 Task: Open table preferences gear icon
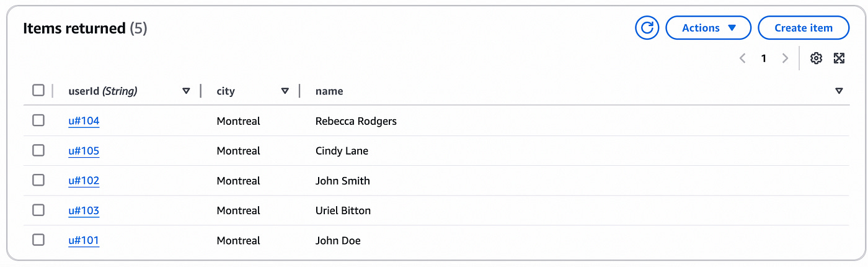tap(816, 58)
